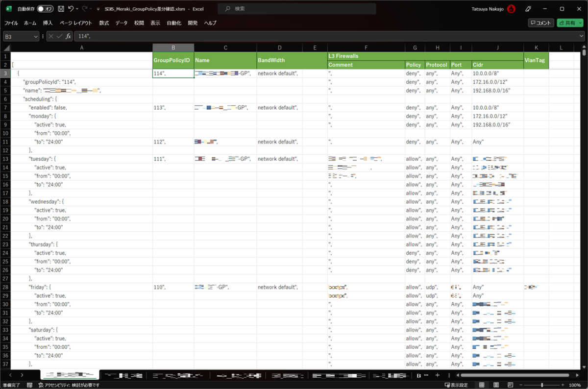Viewport: 588px width, 389px height.
Task: Click the 共有 share button
Action: pos(567,23)
